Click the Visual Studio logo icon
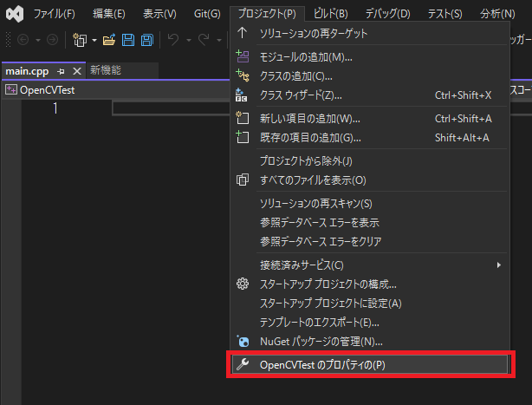 [13, 14]
